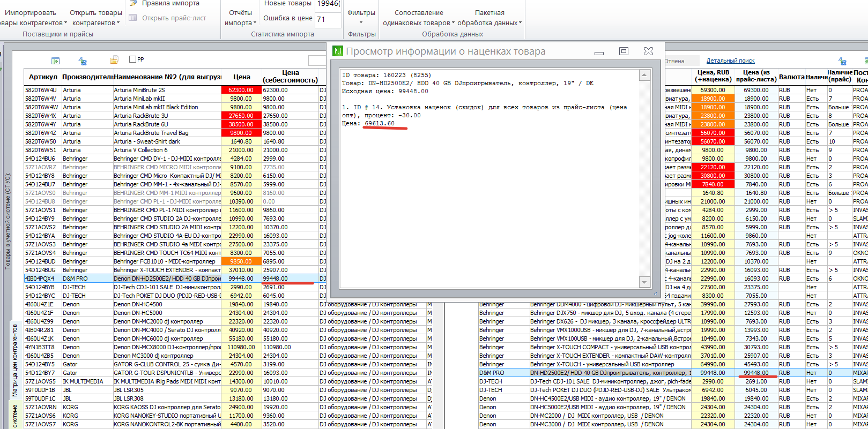Select the red 62300.00 price cell for Arturia MiniBrute 2S
The width and height of the screenshot is (868, 429).
[241, 90]
